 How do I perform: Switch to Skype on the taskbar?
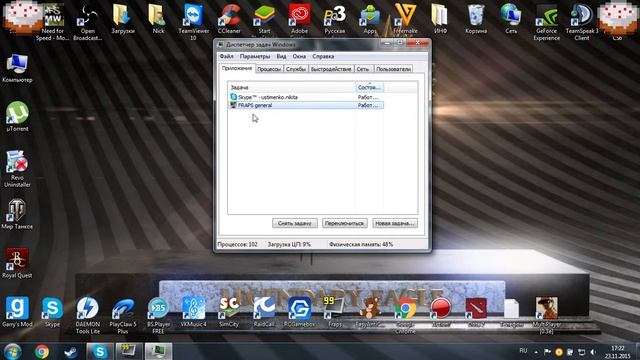point(100,351)
